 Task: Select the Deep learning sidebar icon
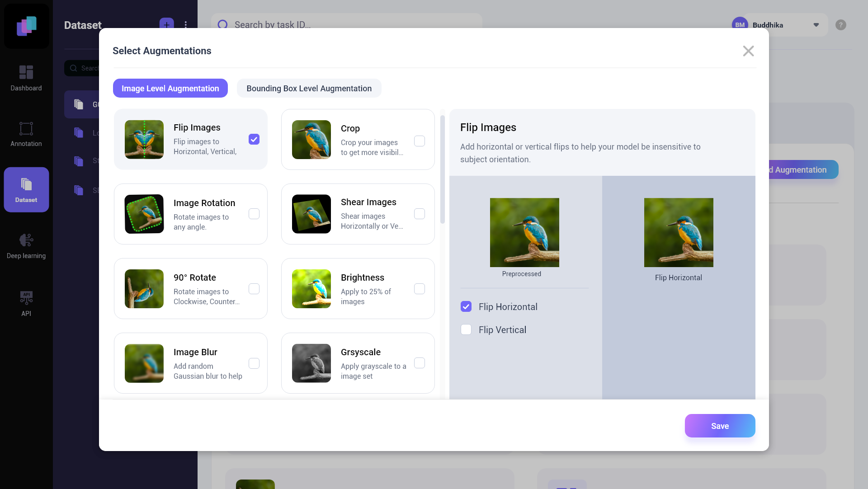pos(26,244)
